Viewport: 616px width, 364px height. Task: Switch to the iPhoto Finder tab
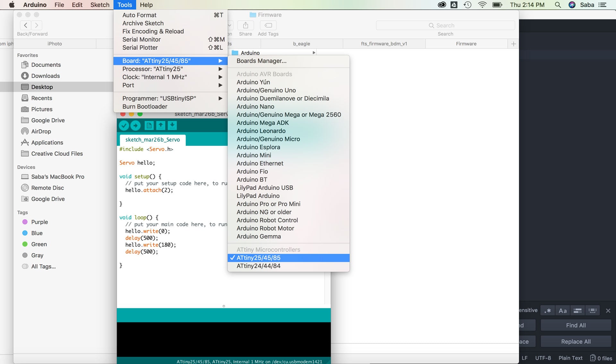(x=55, y=44)
